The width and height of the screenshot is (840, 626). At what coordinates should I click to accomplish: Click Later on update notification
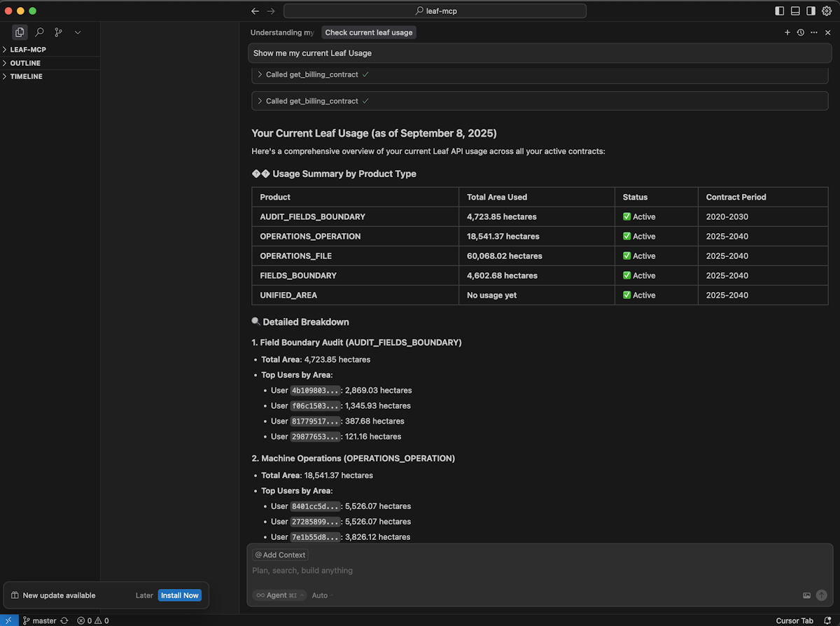[x=144, y=595]
